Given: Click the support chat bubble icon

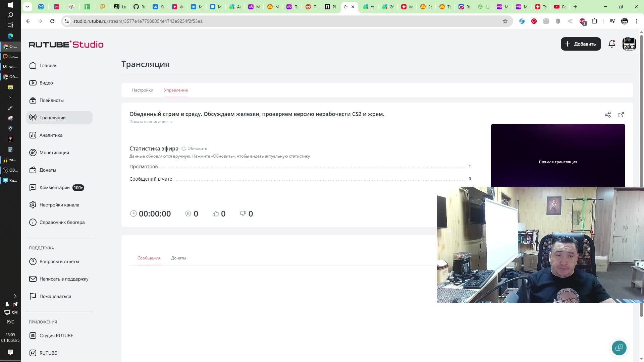Looking at the screenshot, I should (x=619, y=348).
